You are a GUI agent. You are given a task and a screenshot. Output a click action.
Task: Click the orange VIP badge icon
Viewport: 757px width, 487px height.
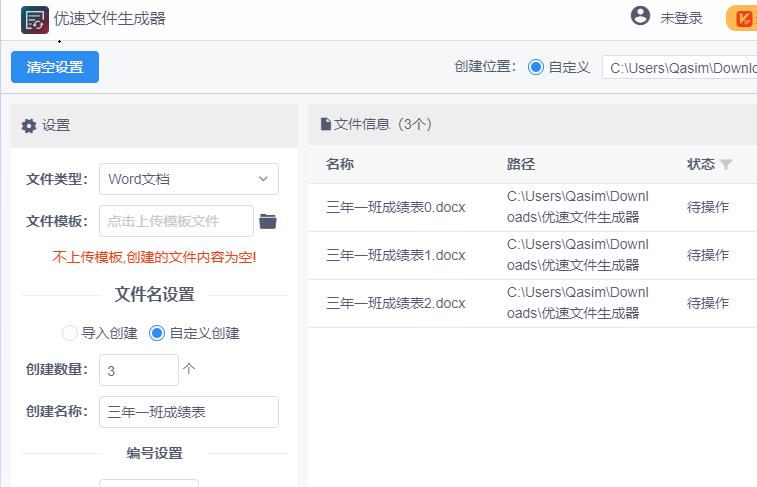click(x=741, y=18)
